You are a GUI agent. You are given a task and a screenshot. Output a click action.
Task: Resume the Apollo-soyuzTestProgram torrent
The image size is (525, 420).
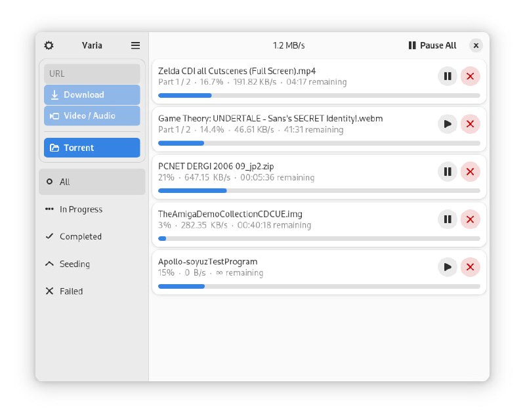448,267
